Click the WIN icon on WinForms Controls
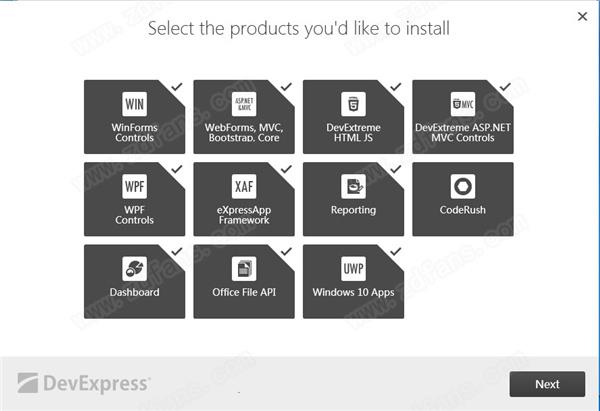The image size is (600, 411). tap(134, 104)
